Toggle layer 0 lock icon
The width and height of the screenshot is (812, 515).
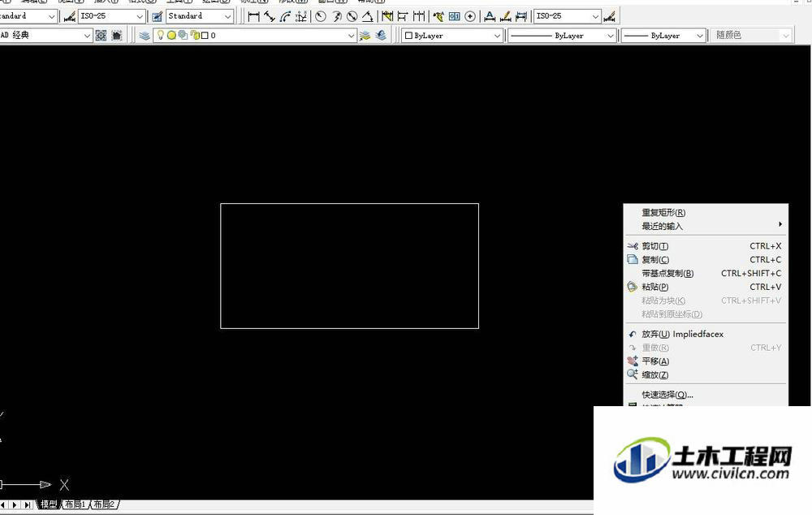click(195, 35)
